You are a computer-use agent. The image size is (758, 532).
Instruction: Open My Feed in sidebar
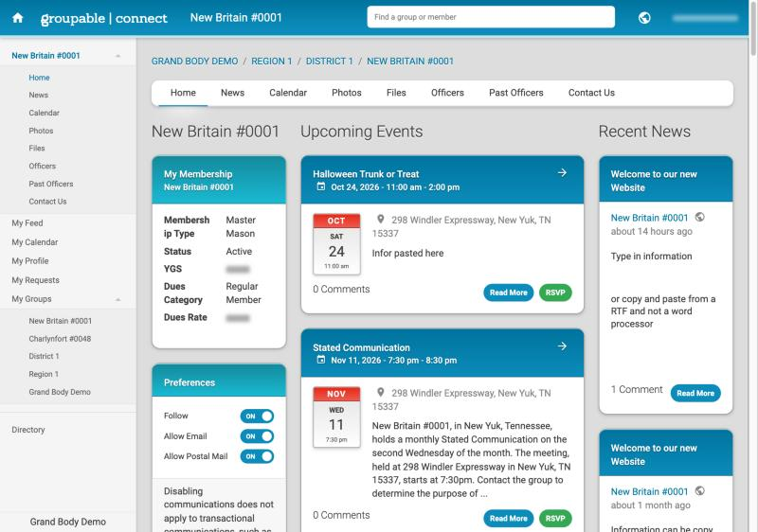coord(27,223)
